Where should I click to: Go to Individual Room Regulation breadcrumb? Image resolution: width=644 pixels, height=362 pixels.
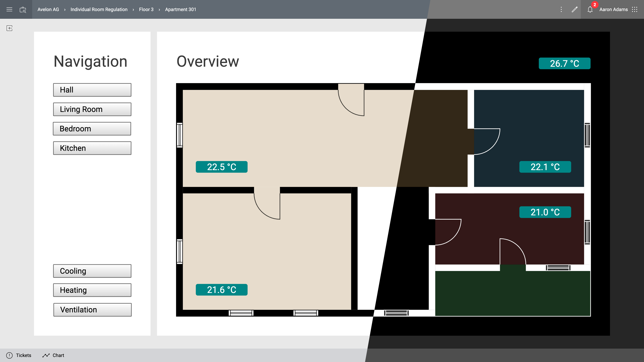(x=99, y=10)
